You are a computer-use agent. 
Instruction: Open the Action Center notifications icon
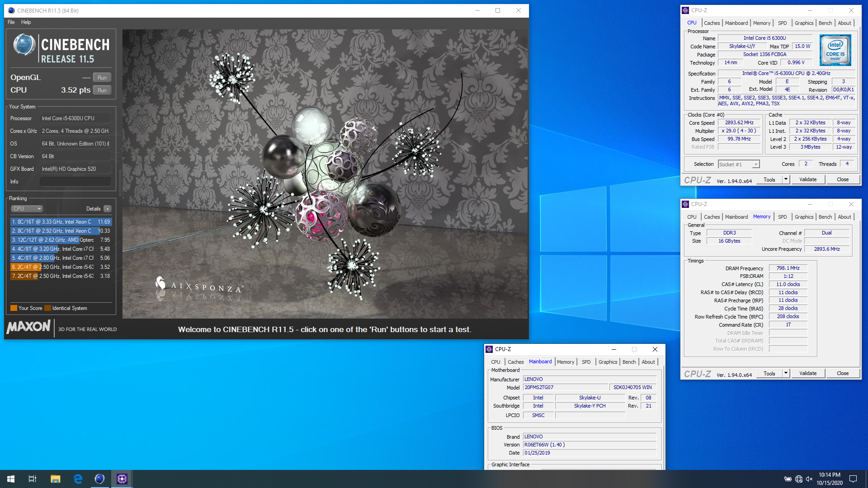click(x=853, y=479)
